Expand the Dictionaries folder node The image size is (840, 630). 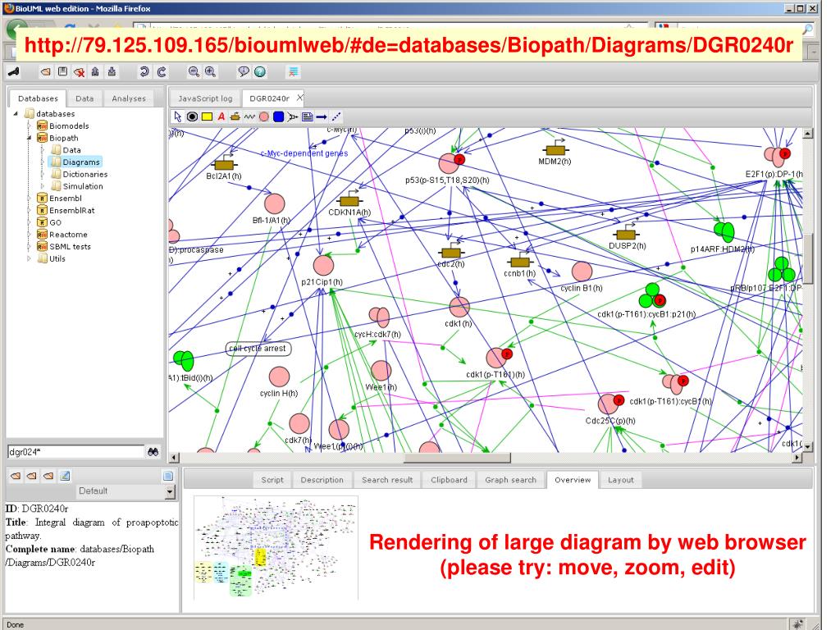point(43,174)
